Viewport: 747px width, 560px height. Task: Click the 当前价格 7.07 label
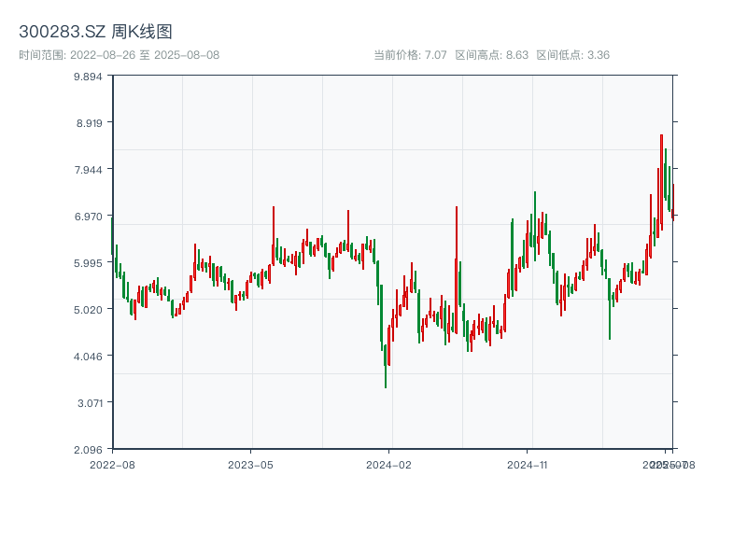point(410,55)
